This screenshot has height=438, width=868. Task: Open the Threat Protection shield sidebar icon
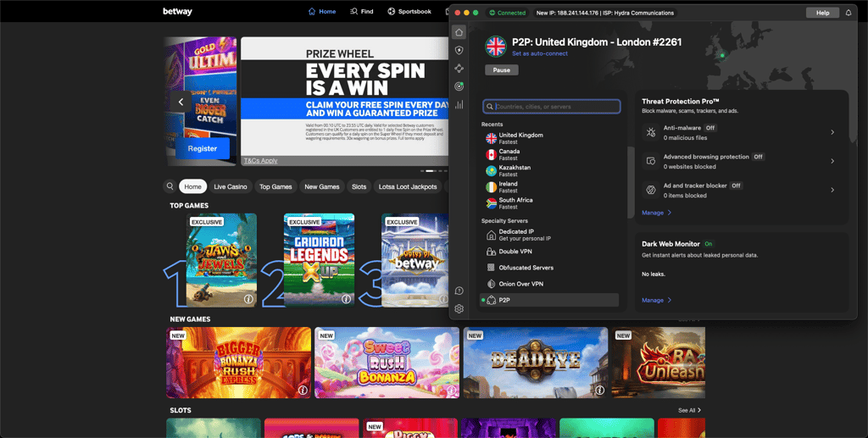459,50
